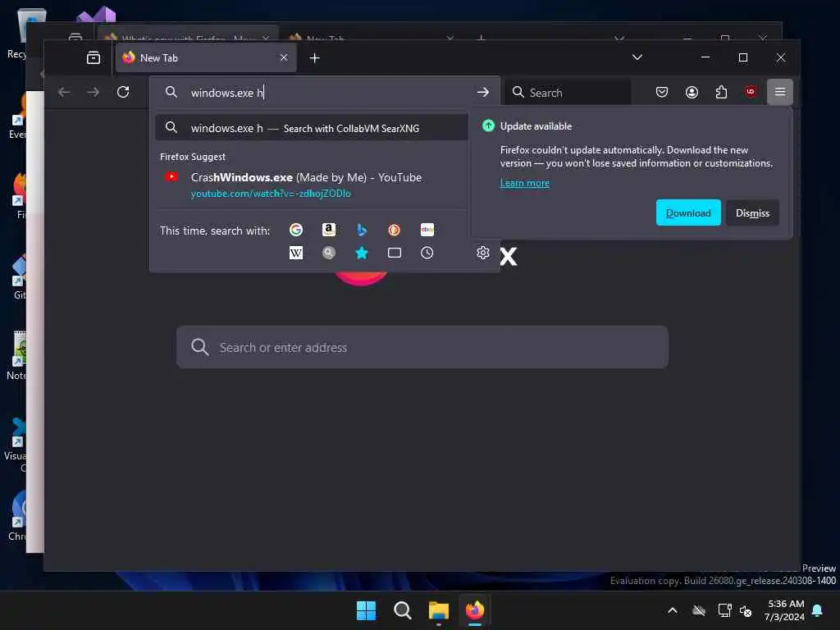This screenshot has height=630, width=840.
Task: Open File Explorer from taskbar
Action: [x=439, y=610]
